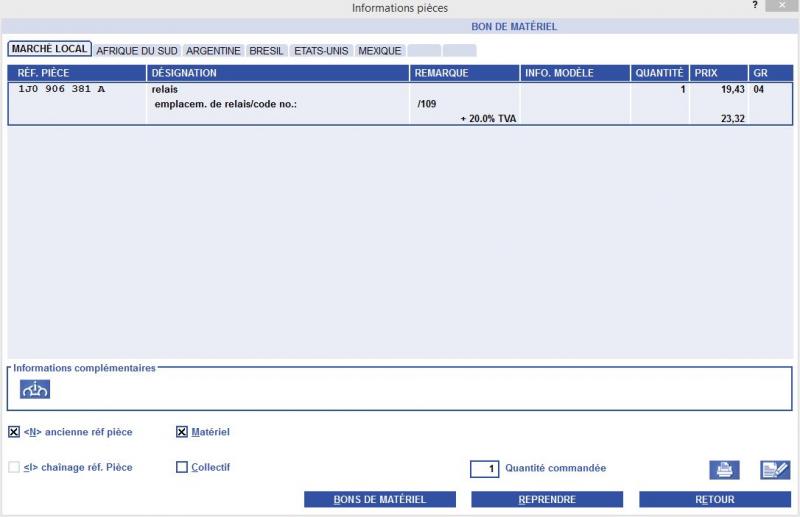Screen dimensions: 800x517
Task: Click the RÉF. PIÈCE column header
Action: click(77, 73)
